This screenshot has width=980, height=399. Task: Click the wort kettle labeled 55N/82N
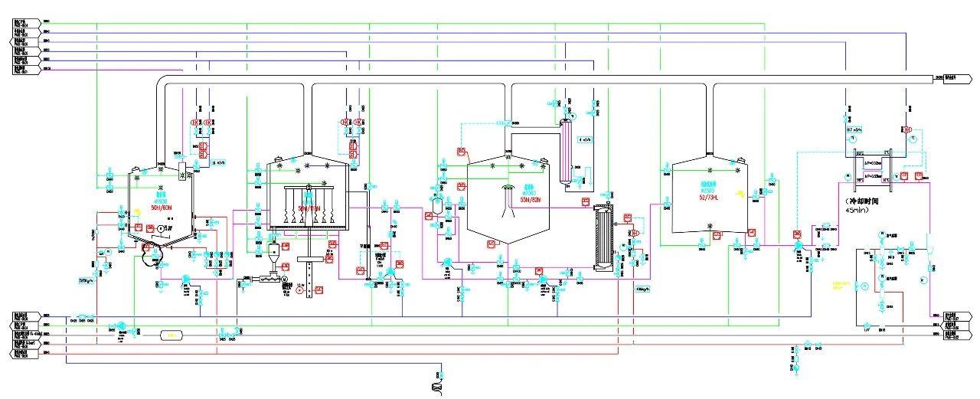[x=508, y=201]
